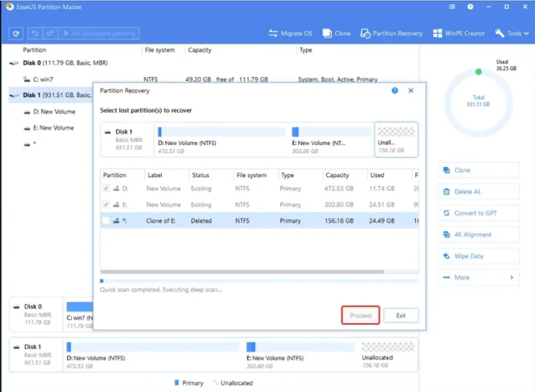Click the Delete All trash icon
535x392 pixels.
click(447, 191)
